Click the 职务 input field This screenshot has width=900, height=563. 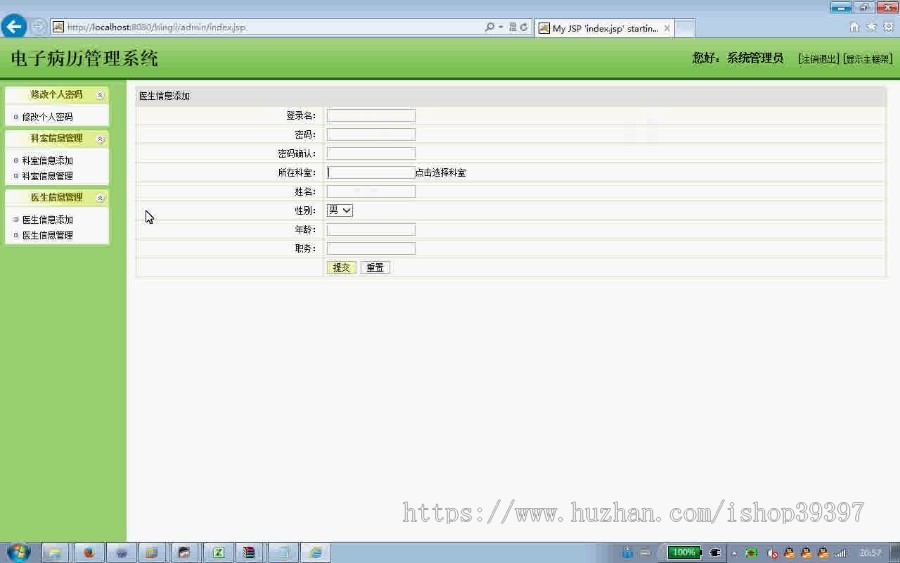[371, 249]
